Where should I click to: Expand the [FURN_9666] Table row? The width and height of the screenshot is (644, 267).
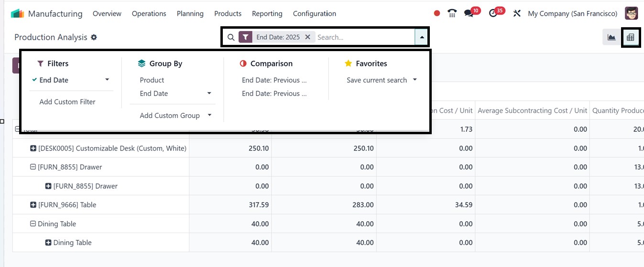coord(33,205)
